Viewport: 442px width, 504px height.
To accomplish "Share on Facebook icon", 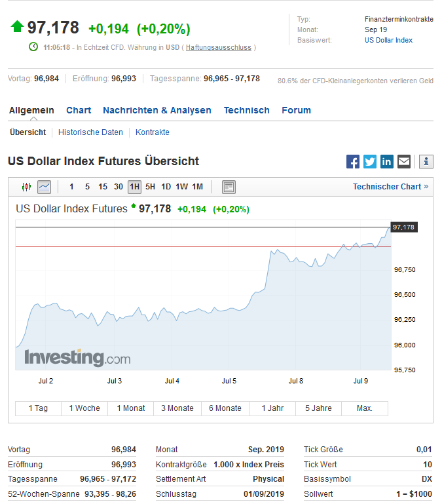I will tap(353, 162).
